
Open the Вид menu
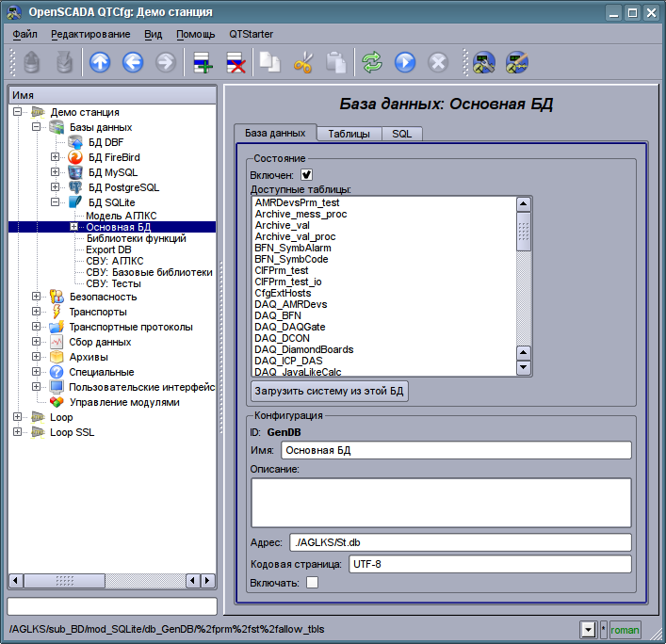(x=154, y=34)
